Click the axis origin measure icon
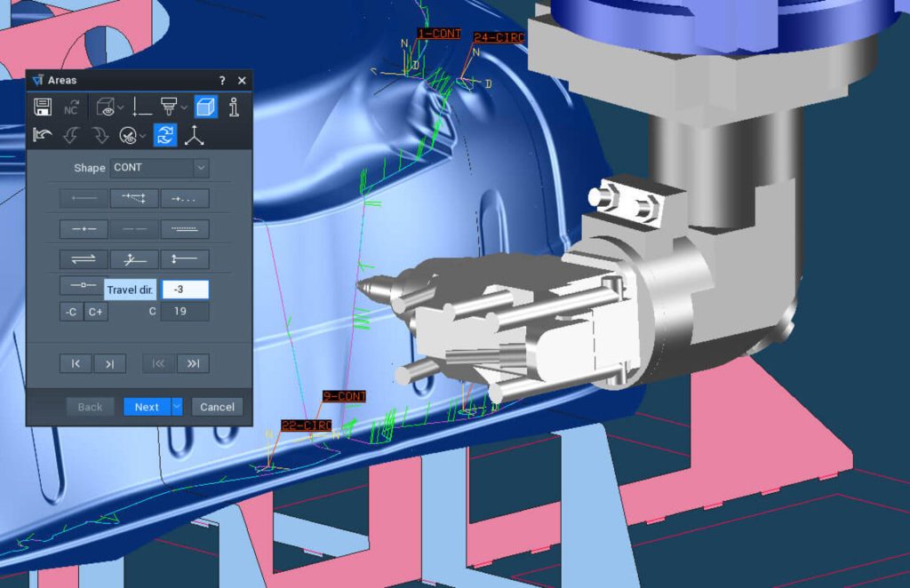This screenshot has width=910, height=588. pyautogui.click(x=141, y=107)
